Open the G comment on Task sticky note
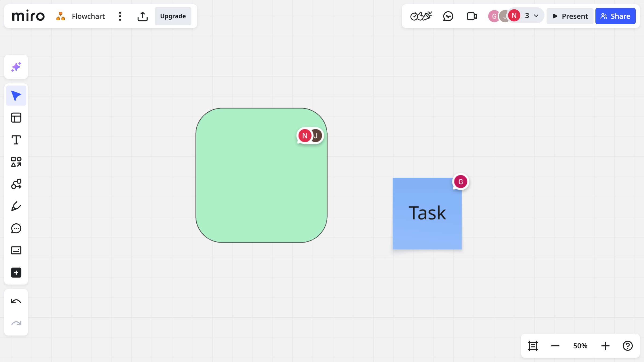Viewport: 644px width, 362px height. point(461,182)
